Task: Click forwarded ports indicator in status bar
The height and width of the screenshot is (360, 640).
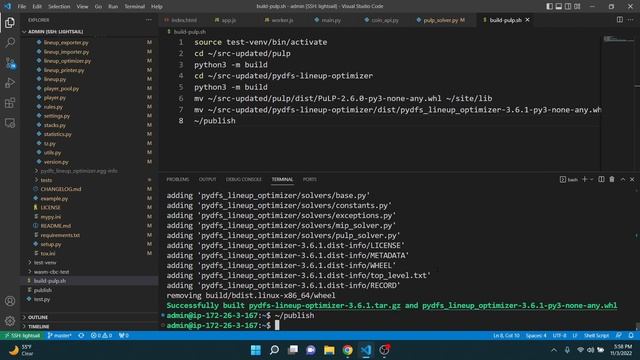Action: 124,336
